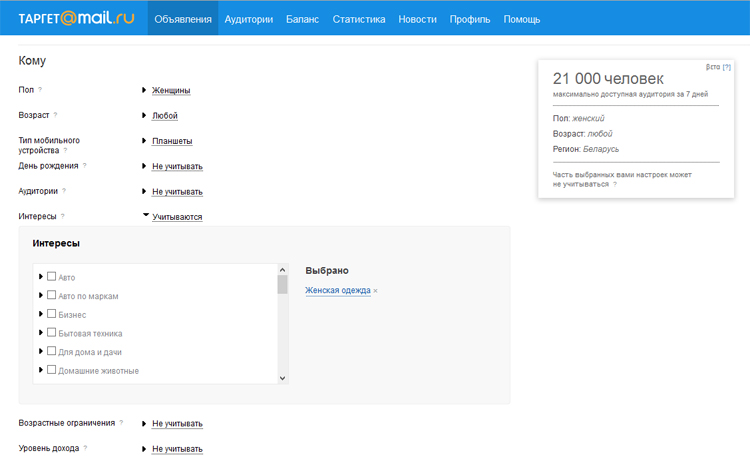This screenshot has width=750, height=457.
Task: Open the help hint next to Интересы
Action: pyautogui.click(x=63, y=216)
